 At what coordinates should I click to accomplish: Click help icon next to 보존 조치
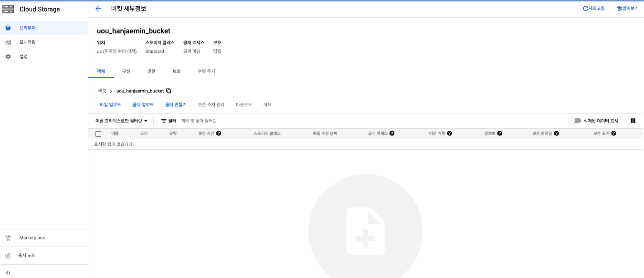613,134
